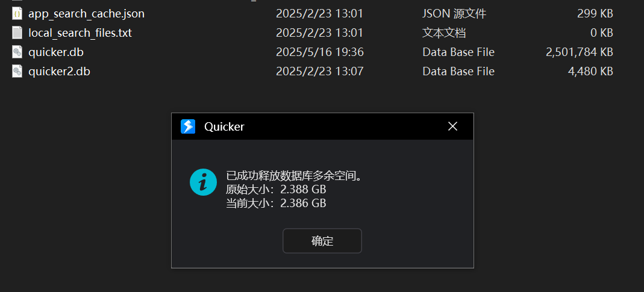
Task: Click the blue information icon
Action: pyautogui.click(x=203, y=182)
